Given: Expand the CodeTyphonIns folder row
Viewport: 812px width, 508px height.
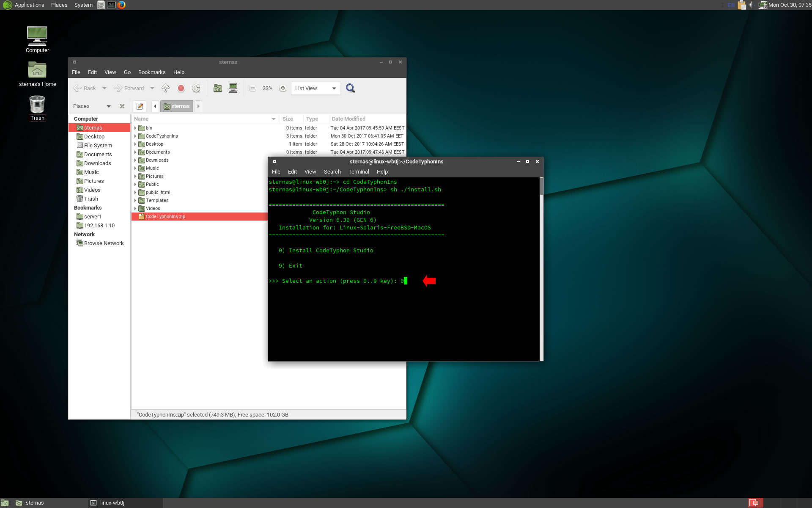Looking at the screenshot, I should (x=135, y=136).
